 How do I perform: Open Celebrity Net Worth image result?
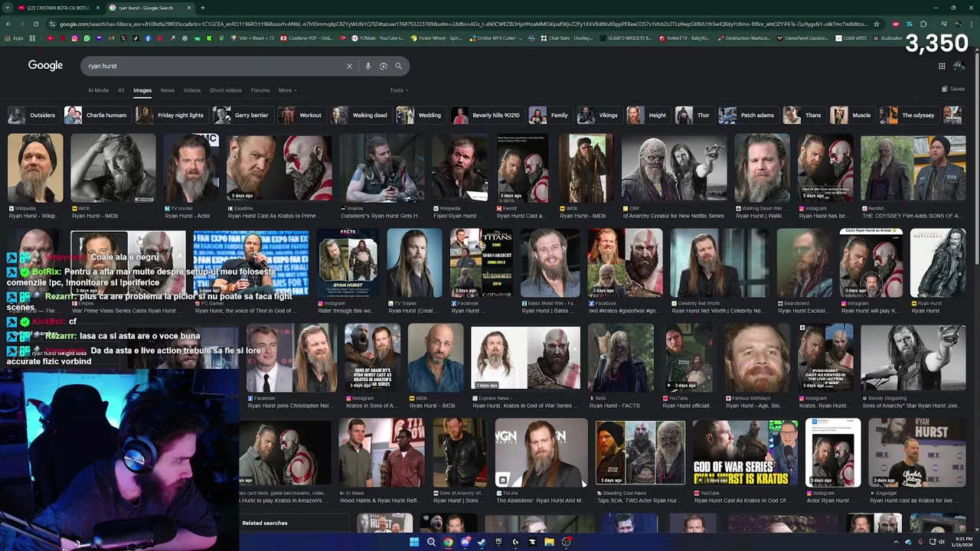[720, 262]
